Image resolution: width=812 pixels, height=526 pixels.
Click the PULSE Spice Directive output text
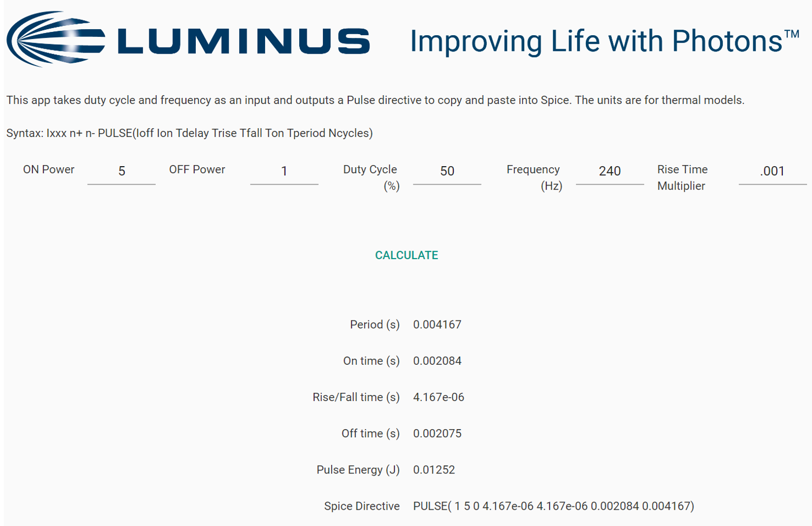pos(553,507)
